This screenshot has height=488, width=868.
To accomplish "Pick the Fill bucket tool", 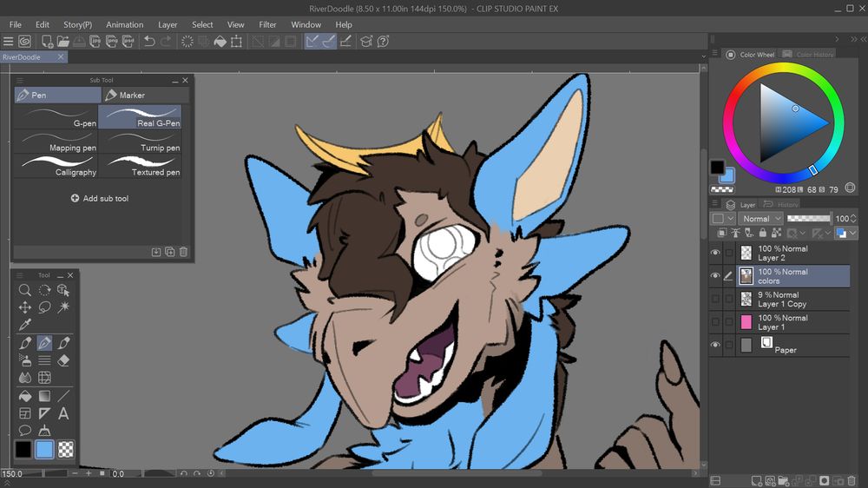I will pos(25,396).
